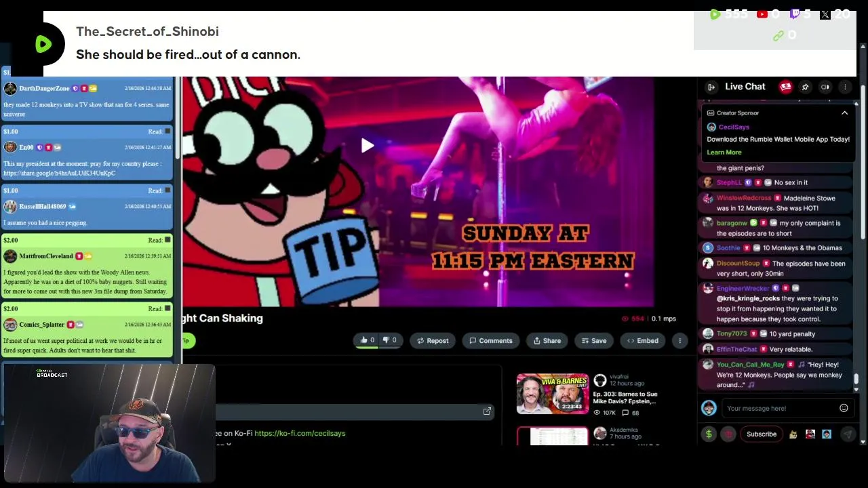Click the Rumble viewer count icon
This screenshot has height=488, width=868.
click(715, 14)
